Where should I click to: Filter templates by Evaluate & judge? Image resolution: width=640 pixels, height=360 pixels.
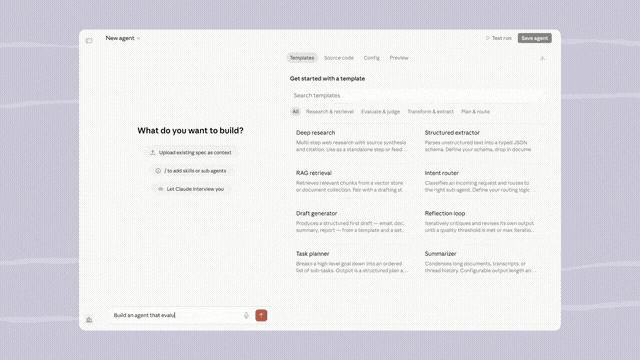coord(380,111)
